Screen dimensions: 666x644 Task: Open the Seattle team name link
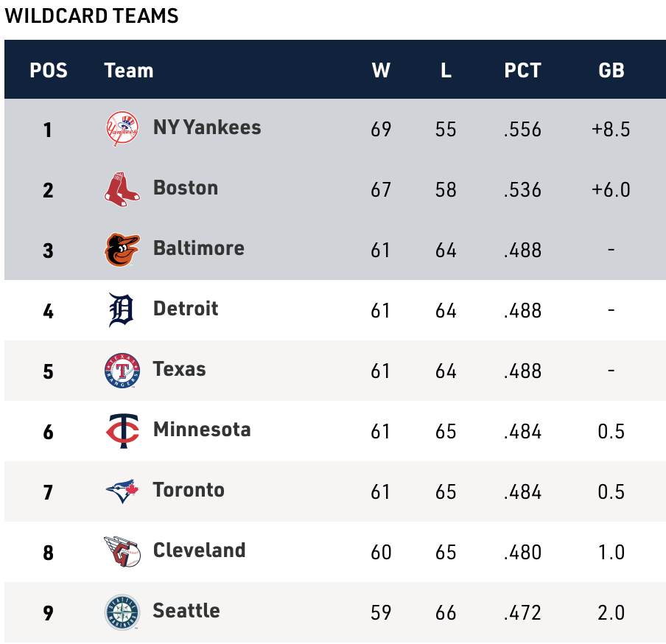186,610
